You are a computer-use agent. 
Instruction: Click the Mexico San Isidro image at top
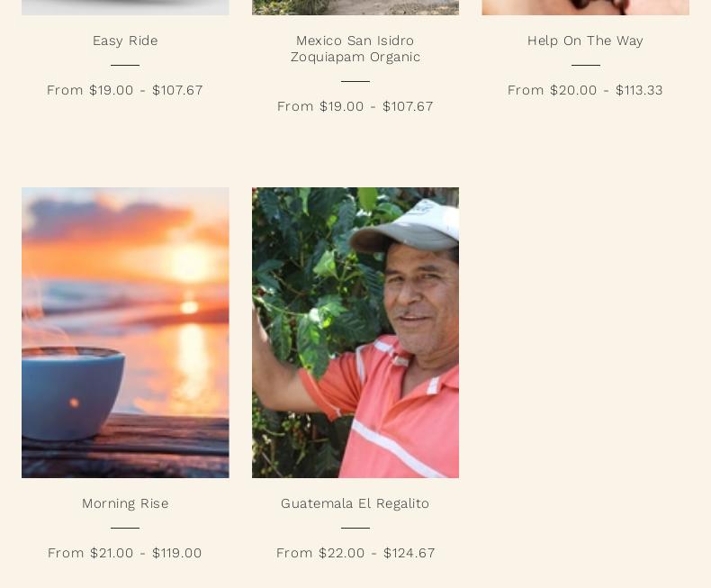[355, 7]
